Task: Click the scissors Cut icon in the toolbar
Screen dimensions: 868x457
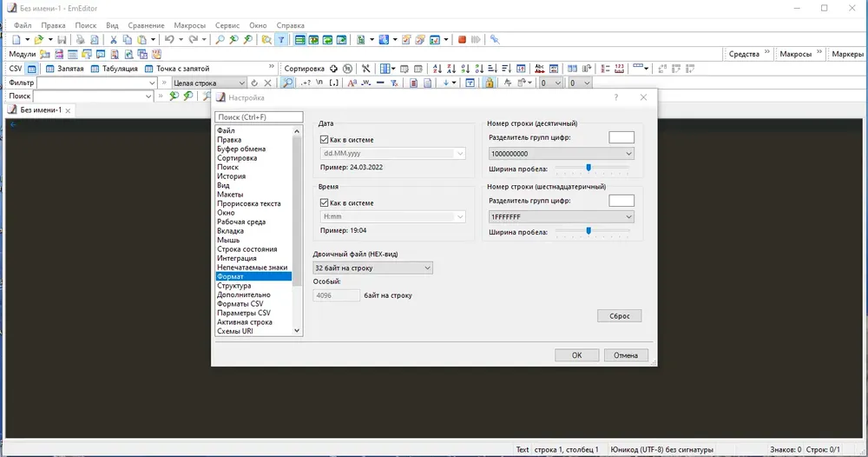Action: pyautogui.click(x=114, y=40)
